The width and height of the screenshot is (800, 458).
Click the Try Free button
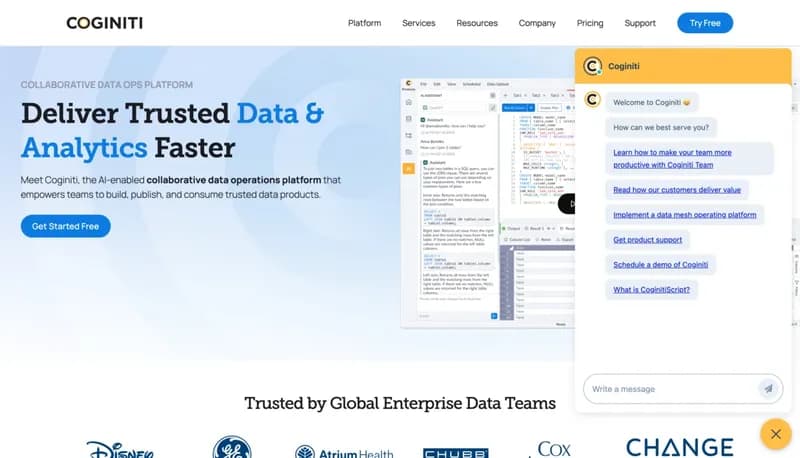(705, 23)
